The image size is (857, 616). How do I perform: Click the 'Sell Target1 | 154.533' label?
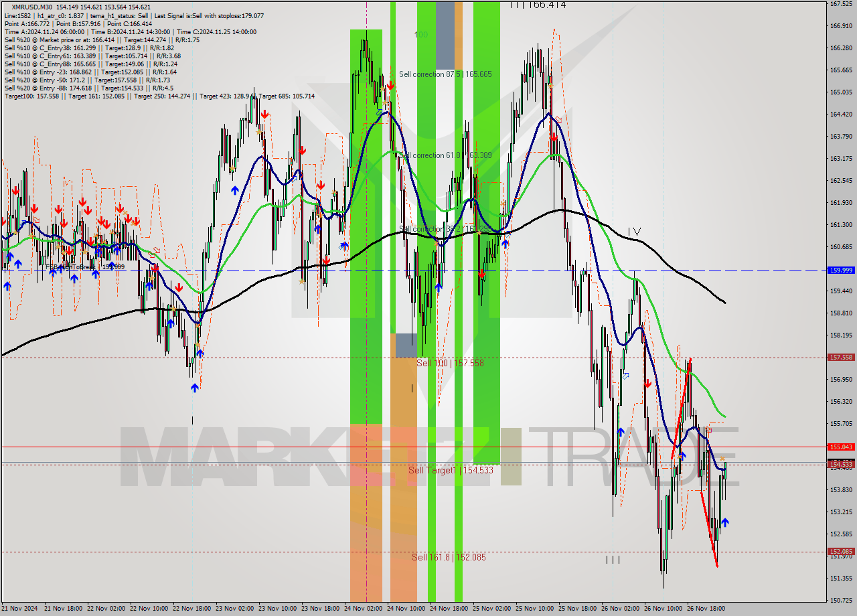click(x=451, y=471)
